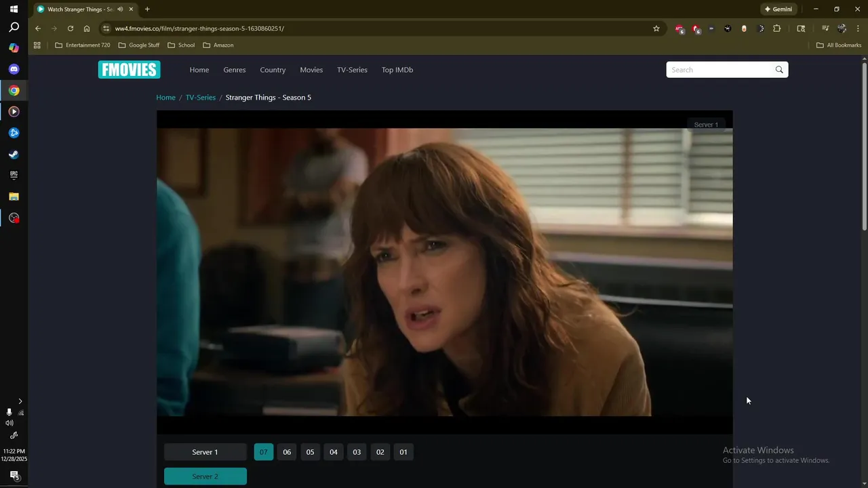The image size is (868, 488).
Task: Open the Genres menu
Action: pos(235,70)
